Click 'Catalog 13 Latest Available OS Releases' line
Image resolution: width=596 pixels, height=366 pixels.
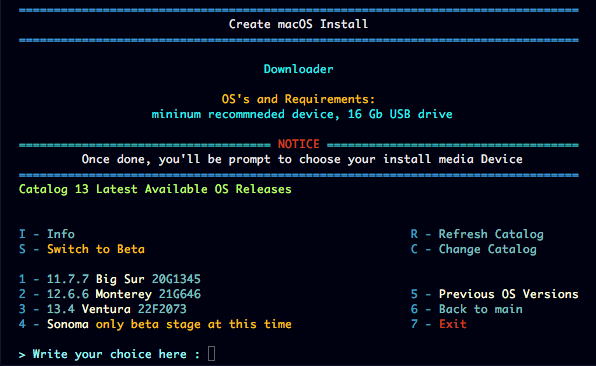[x=155, y=189]
